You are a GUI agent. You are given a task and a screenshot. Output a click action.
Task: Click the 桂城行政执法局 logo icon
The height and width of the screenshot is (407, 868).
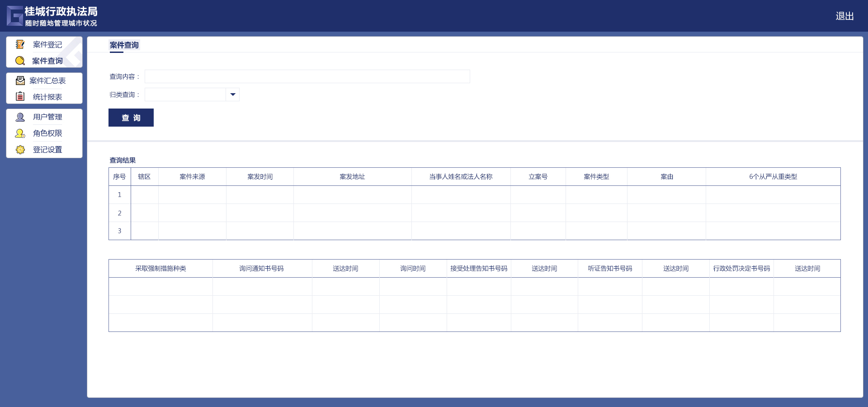coord(15,16)
